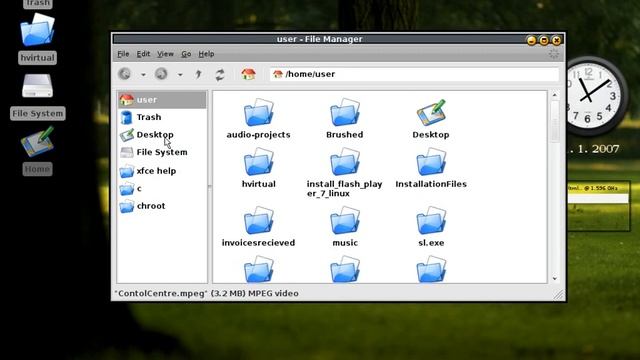Open the Help menu

point(206,54)
